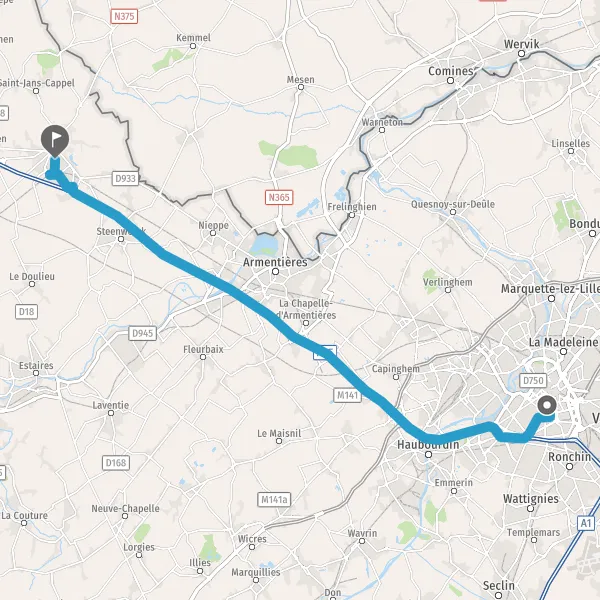Viewport: 600px width, 600px height.
Task: Click the A1 motorway shield
Action: pos(586,523)
